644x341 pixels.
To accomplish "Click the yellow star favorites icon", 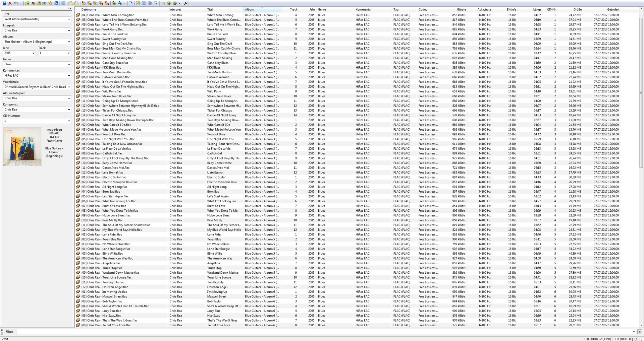I will [50, 3].
